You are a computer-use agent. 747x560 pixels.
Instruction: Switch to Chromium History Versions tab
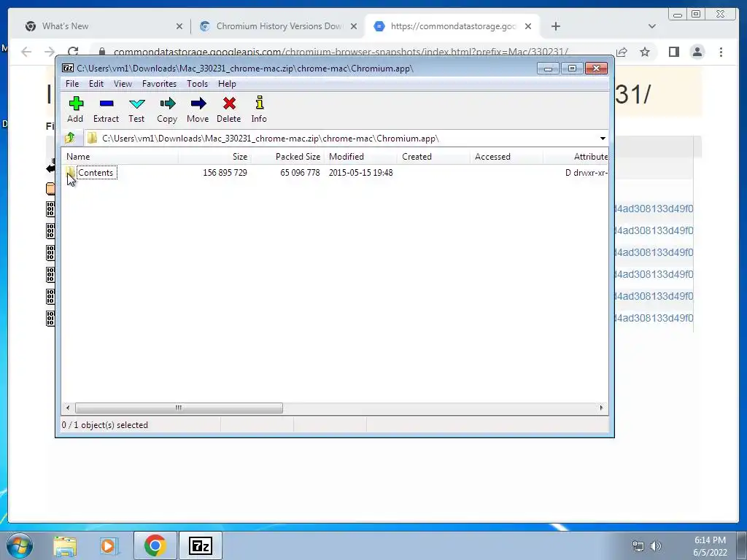tap(279, 26)
